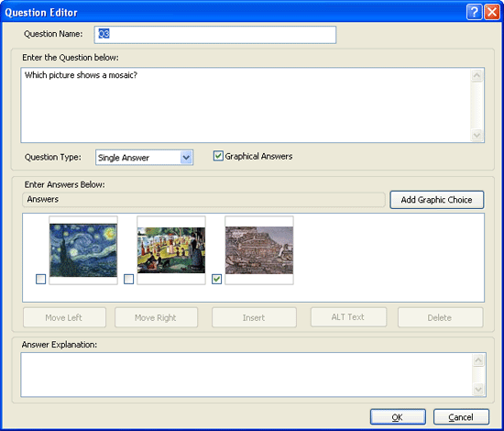Select the park scene painting thumbnail

point(171,250)
